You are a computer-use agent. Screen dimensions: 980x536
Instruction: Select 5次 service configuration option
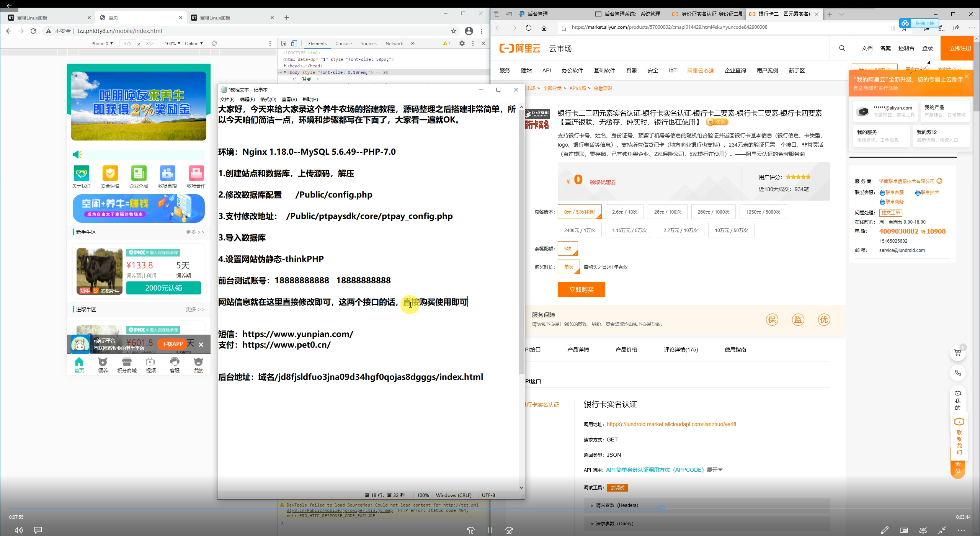567,249
